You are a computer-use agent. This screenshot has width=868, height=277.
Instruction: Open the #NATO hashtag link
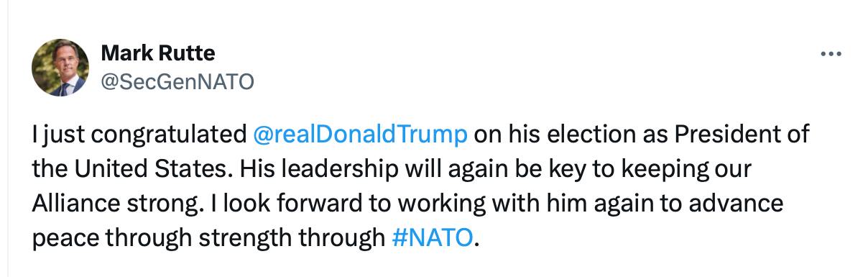435,237
